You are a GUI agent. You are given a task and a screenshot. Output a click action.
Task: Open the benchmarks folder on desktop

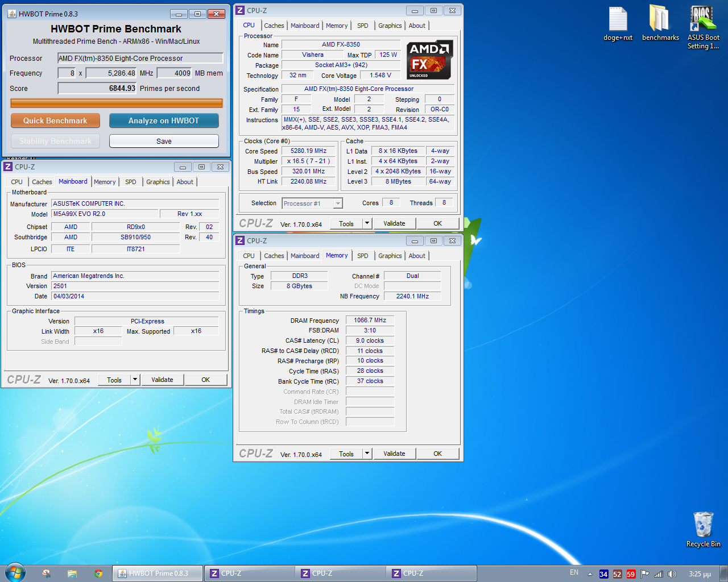point(660,23)
